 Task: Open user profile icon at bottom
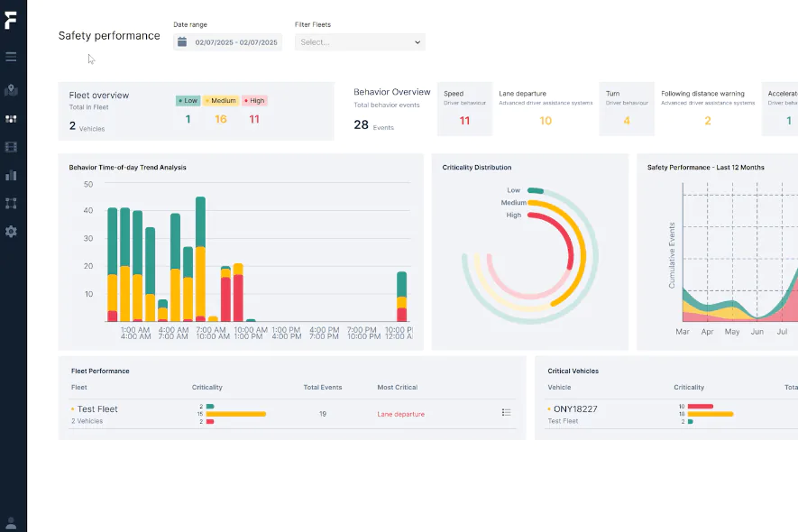[11, 522]
